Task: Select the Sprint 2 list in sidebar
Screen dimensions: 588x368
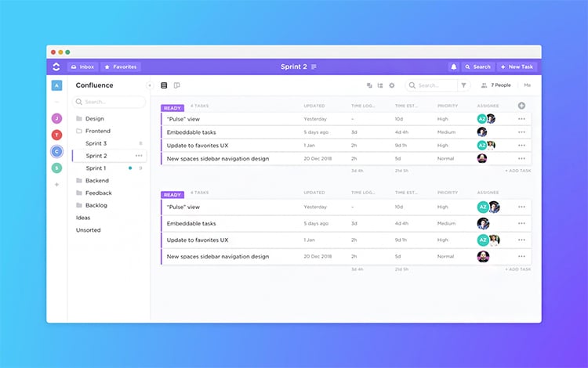Action: point(109,155)
